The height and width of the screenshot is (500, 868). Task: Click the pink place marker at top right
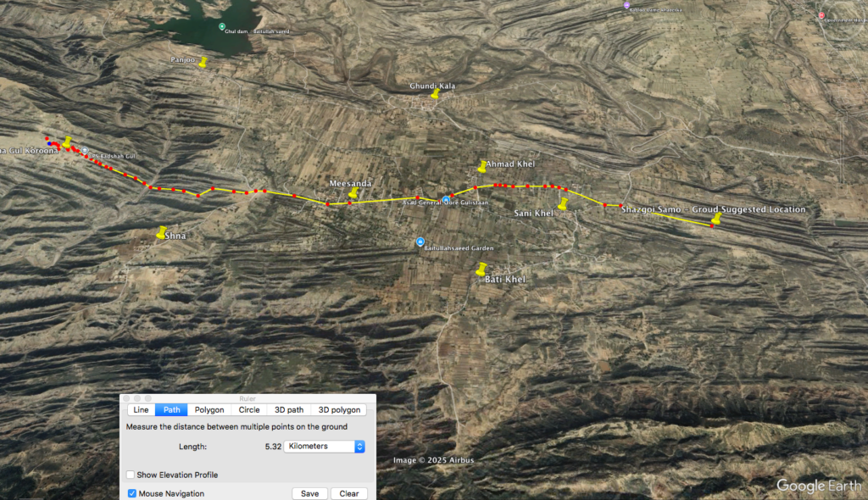point(821,15)
